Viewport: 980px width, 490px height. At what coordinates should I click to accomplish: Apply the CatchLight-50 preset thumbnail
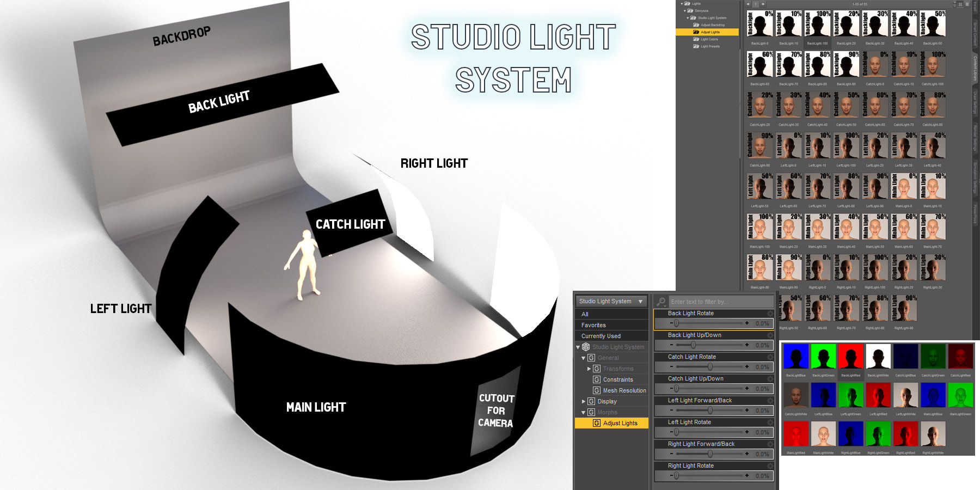coord(847,105)
